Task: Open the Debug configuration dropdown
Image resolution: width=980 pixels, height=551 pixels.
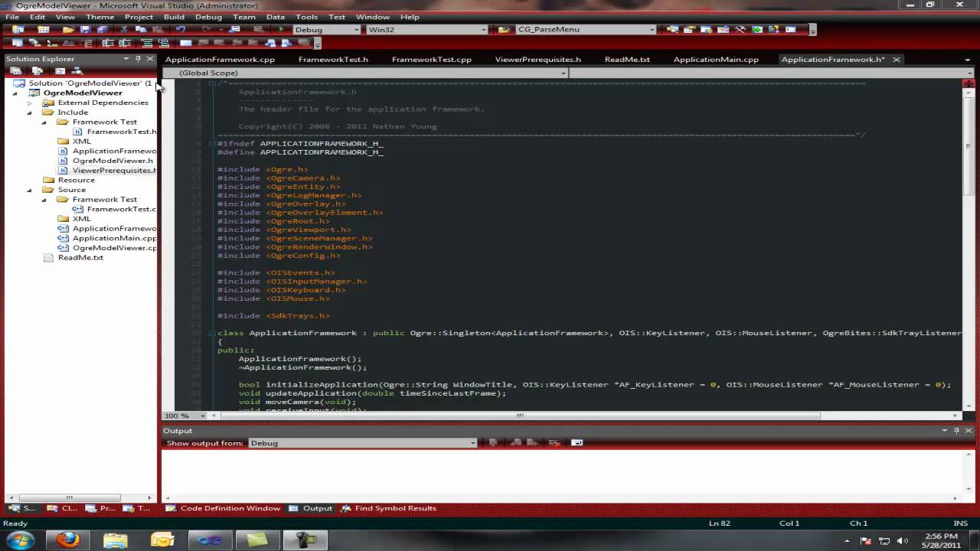Action: [x=356, y=30]
